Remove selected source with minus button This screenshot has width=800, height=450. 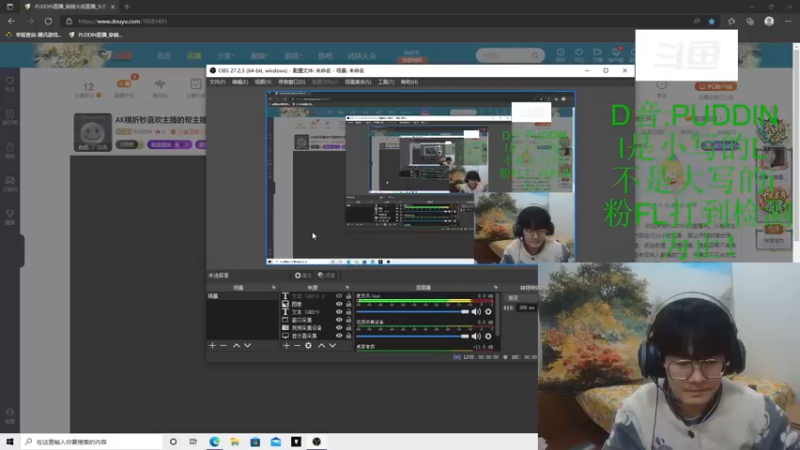297,345
